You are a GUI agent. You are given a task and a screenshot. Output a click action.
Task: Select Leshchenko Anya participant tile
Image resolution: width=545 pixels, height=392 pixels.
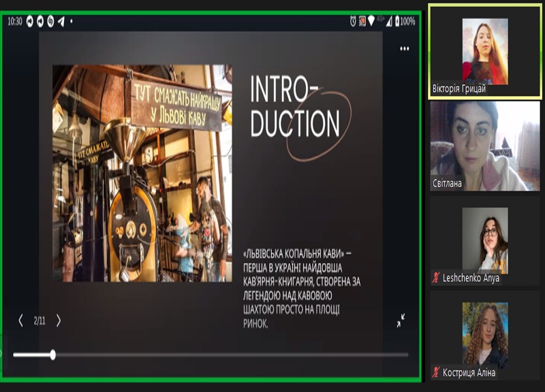point(485,241)
